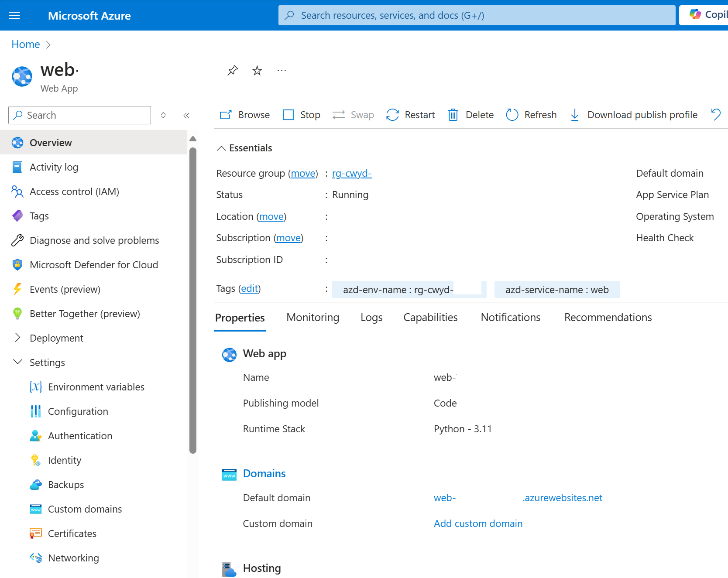Click the sidebar scrollbar up arrow
728x578 pixels.
(x=193, y=139)
